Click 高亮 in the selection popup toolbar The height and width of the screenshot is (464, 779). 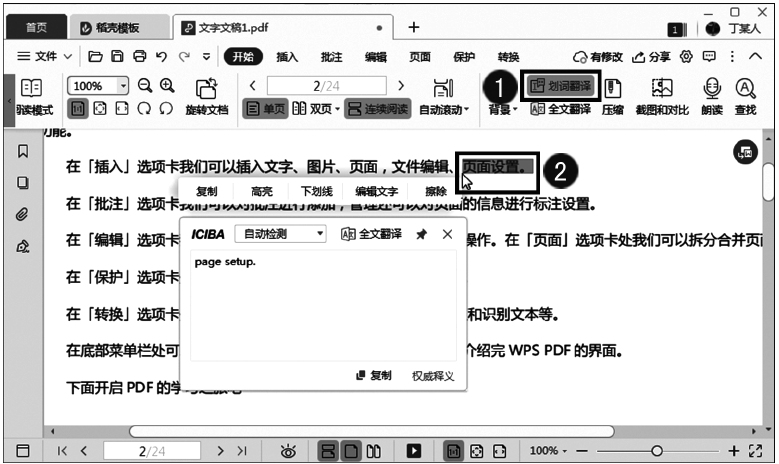coord(261,191)
